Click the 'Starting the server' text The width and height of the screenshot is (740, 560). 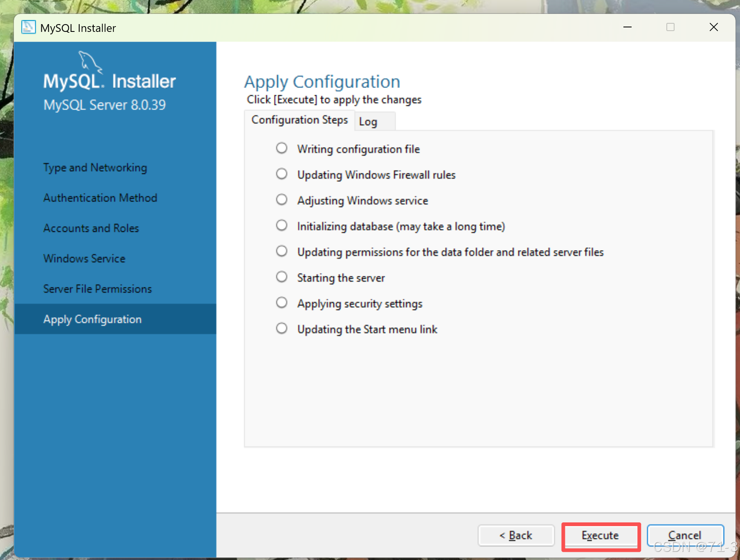pos(341,278)
